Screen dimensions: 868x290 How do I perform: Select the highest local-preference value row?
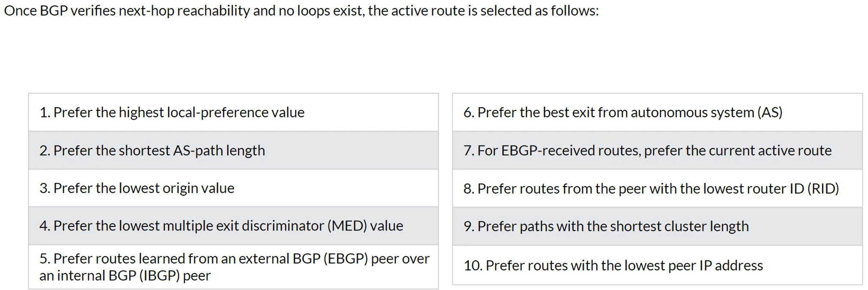pyautogui.click(x=233, y=112)
